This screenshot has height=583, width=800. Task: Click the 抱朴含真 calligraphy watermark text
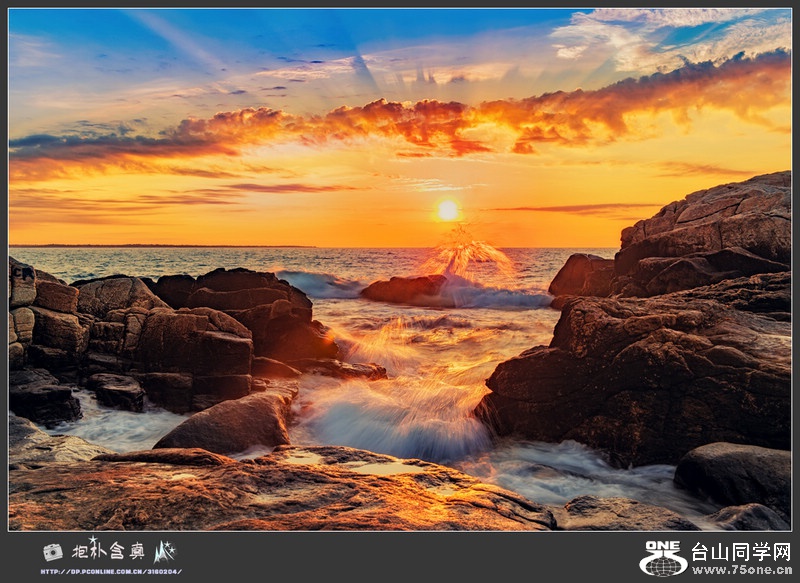[x=106, y=550]
